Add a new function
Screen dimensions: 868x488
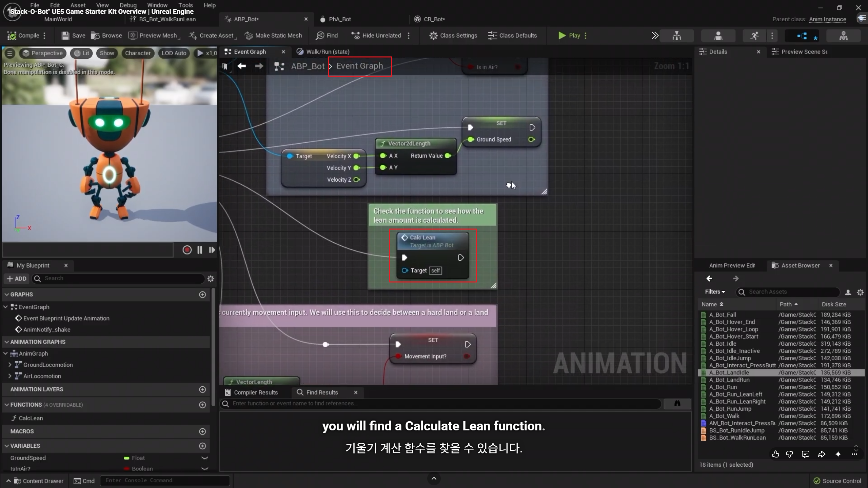(202, 405)
